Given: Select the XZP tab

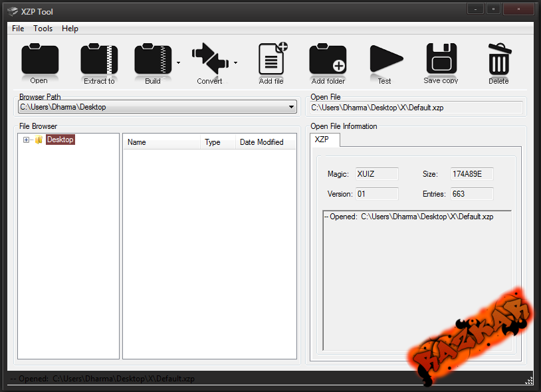Looking at the screenshot, I should tap(325, 140).
